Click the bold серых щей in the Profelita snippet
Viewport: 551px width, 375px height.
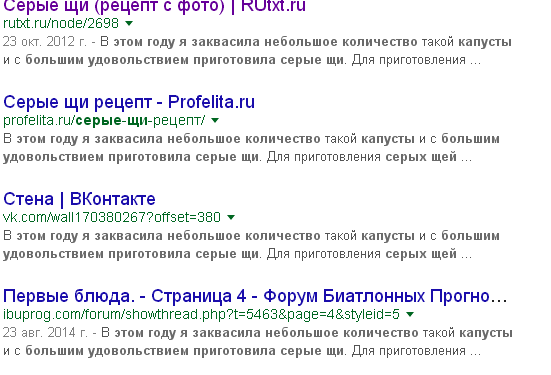[x=421, y=157]
